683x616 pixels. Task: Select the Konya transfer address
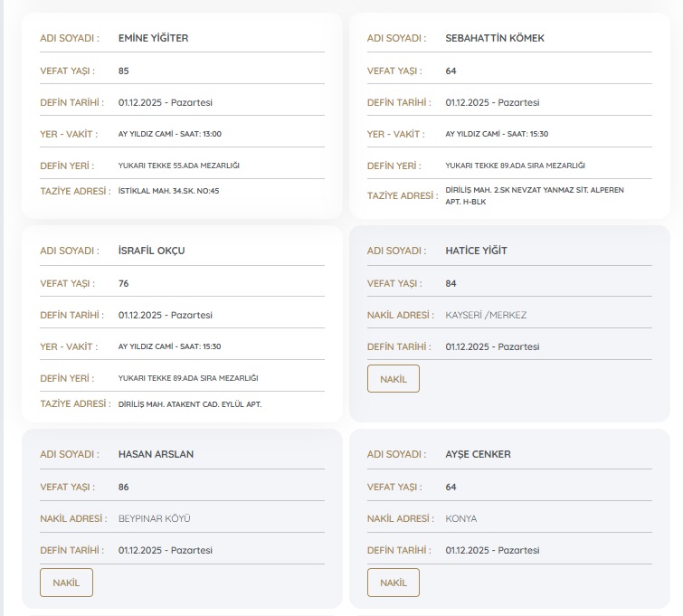point(461,518)
